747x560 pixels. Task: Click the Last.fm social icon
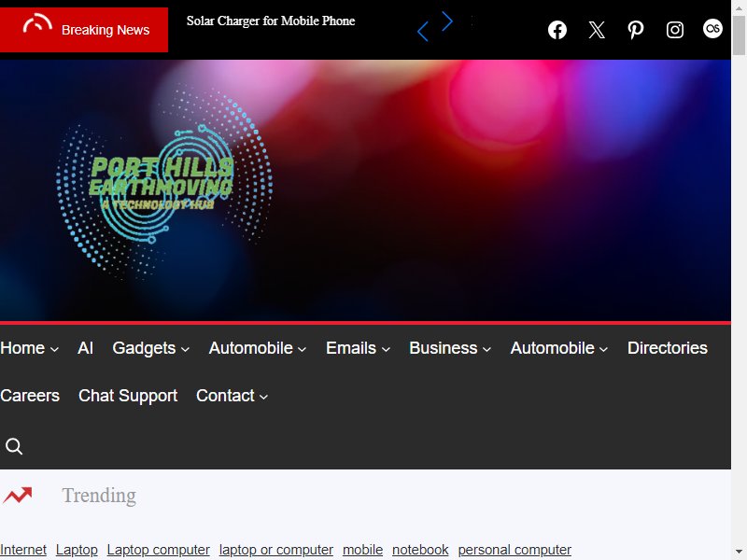[x=712, y=29]
